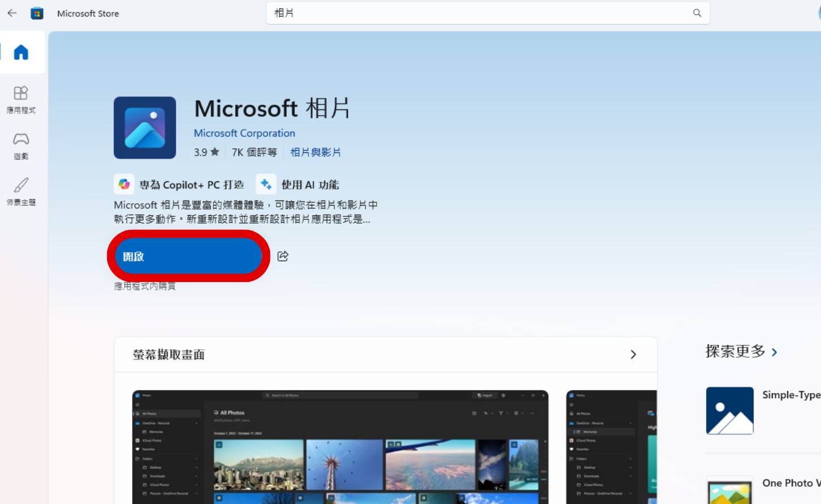The height and width of the screenshot is (504, 821).
Task: Open the 探索更多 link chevron
Action: click(775, 352)
